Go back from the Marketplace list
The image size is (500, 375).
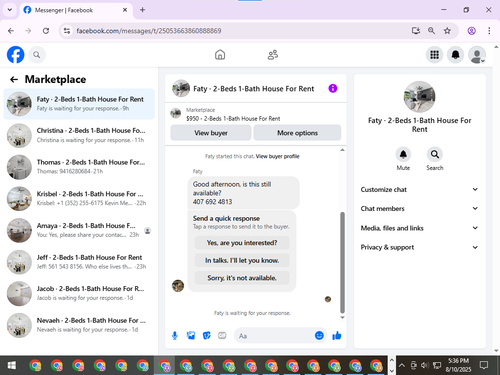pos(14,79)
